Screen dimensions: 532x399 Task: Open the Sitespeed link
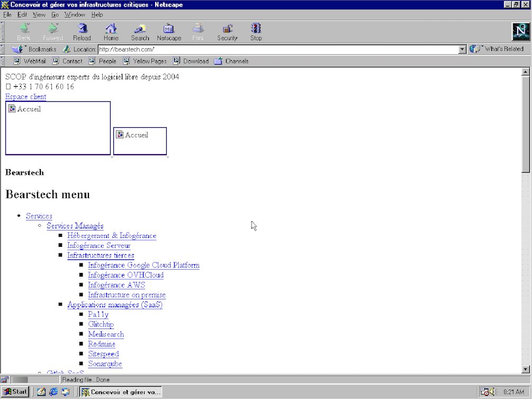pyautogui.click(x=103, y=354)
